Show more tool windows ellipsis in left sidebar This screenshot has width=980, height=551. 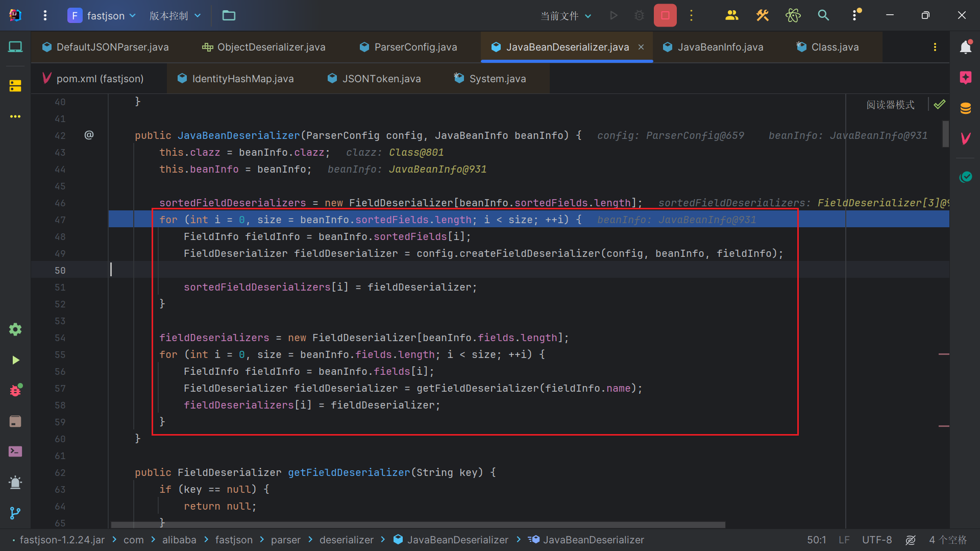(15, 116)
